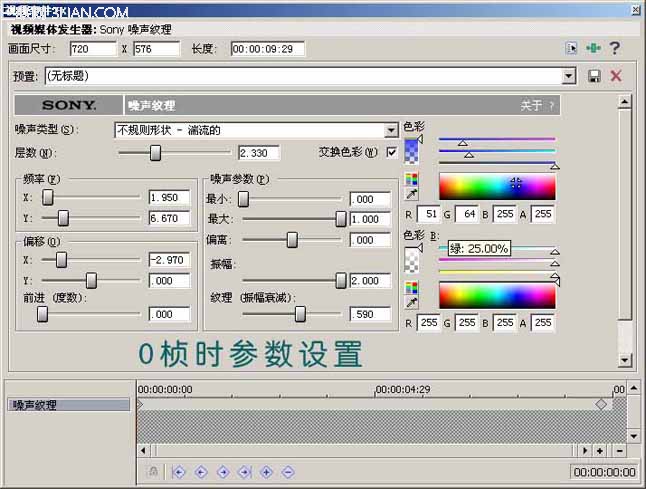Click the 长度 length field 00:00:09:29
646x489 pixels.
coord(268,49)
